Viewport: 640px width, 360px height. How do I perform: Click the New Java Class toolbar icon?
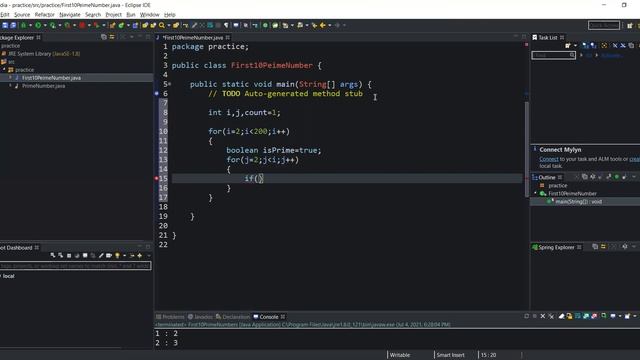121,25
